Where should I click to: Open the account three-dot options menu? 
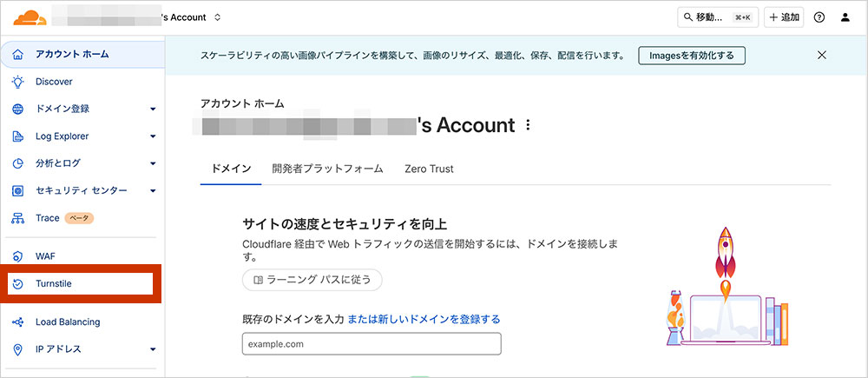click(x=528, y=126)
